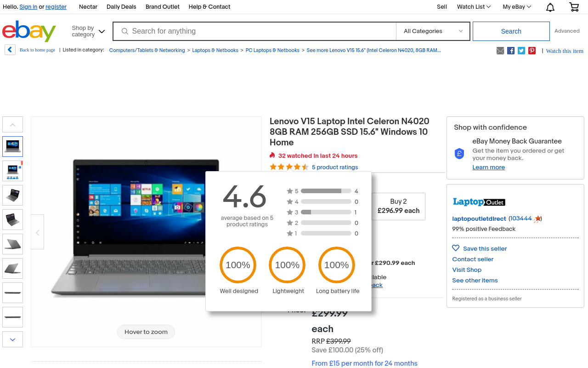Click the Sign in link
The width and height of the screenshot is (588, 368).
coord(28,7)
